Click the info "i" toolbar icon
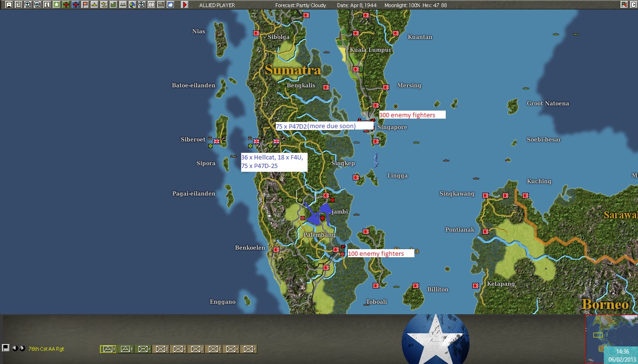 point(47,5)
